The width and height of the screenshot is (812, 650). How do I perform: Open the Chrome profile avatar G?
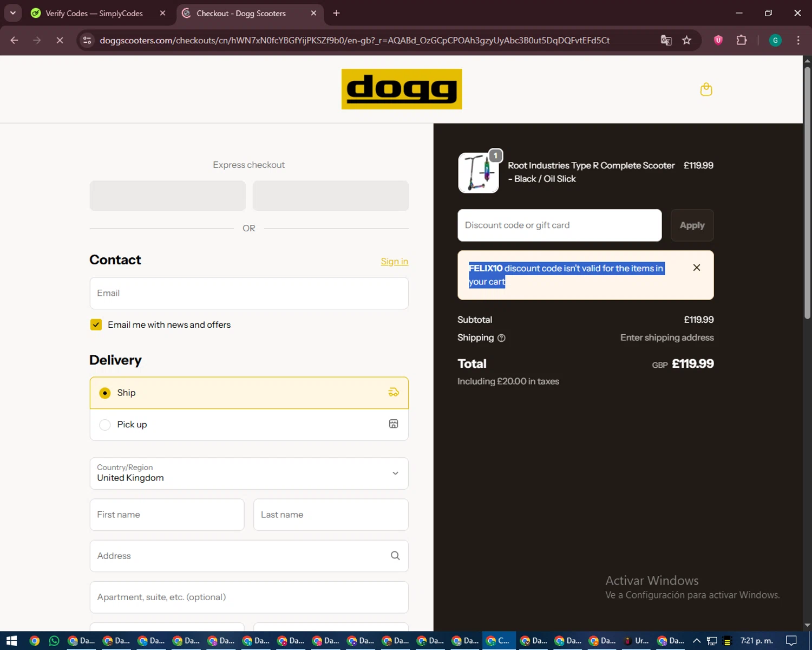coord(775,40)
